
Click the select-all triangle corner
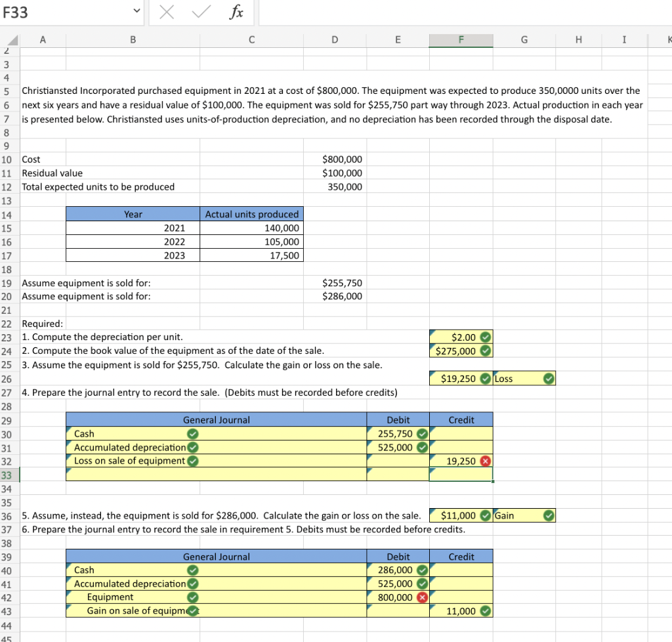coord(12,40)
